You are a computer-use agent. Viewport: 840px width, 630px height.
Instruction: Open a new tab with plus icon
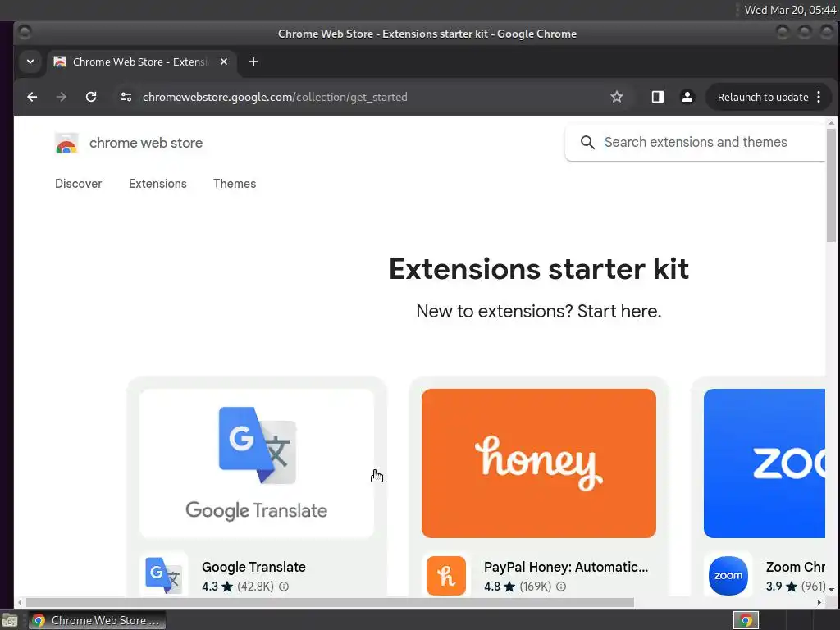coord(253,62)
